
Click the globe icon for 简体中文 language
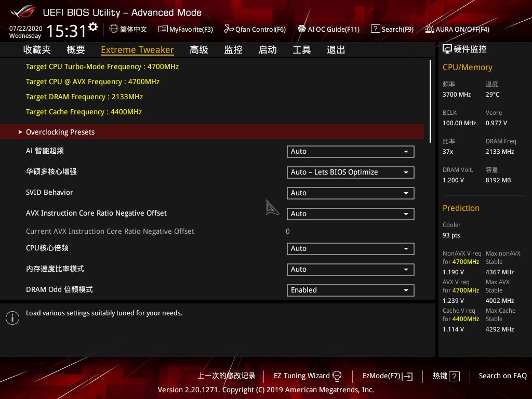pos(114,29)
